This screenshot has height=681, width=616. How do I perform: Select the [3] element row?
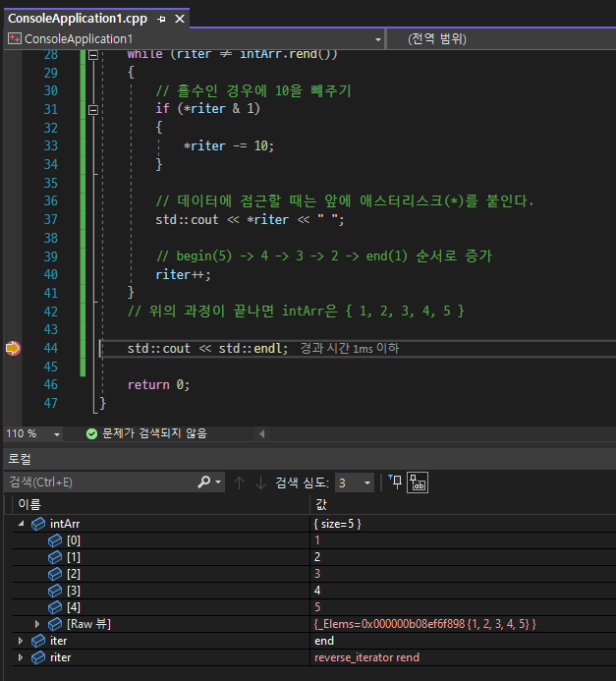click(314, 591)
